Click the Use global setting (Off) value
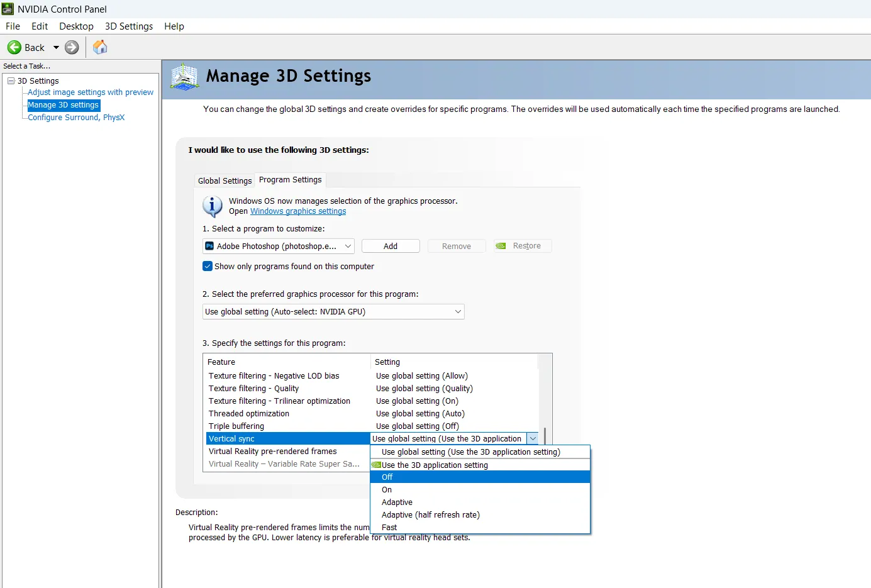The height and width of the screenshot is (588, 871). coord(418,426)
